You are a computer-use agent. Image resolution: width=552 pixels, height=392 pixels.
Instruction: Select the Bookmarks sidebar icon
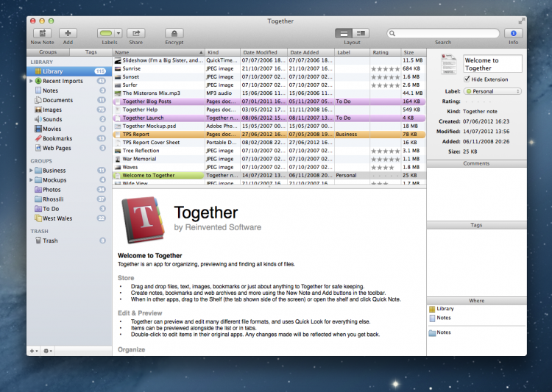pos(38,138)
